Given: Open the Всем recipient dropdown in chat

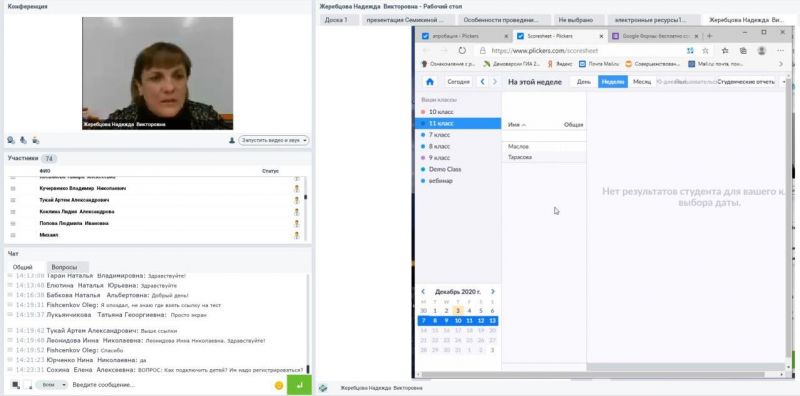Looking at the screenshot, I should 52,385.
